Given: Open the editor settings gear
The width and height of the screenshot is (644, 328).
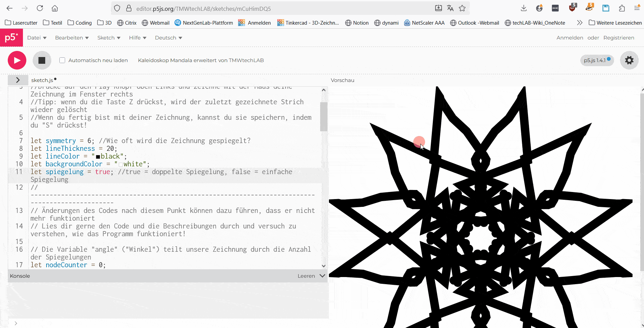Looking at the screenshot, I should pos(629,60).
